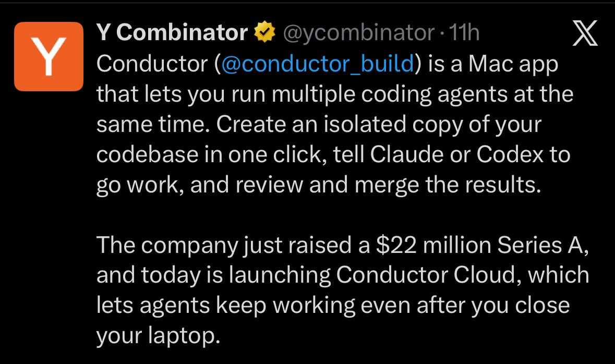615x364 pixels.
Task: Click the phrase 'Mac app' in the tweet
Action: (513, 64)
